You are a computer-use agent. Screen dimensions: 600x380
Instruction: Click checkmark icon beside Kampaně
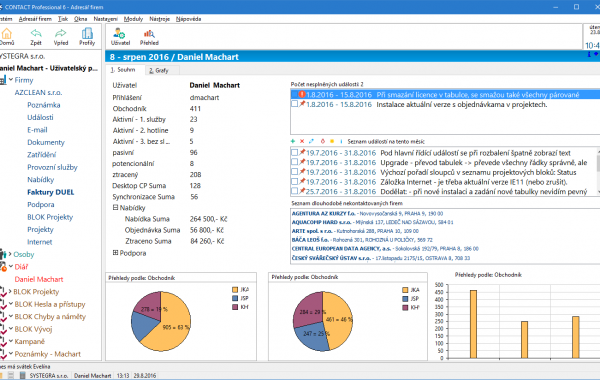point(3,341)
